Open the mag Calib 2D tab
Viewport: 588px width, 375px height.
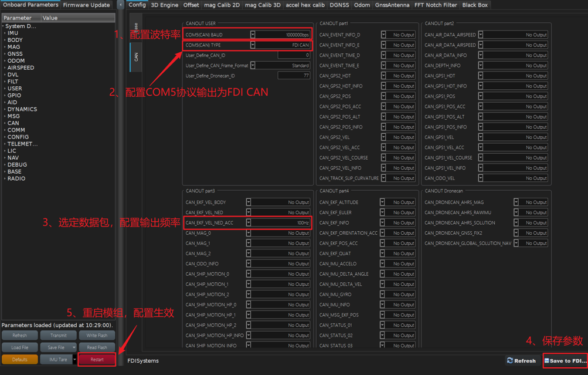point(222,5)
